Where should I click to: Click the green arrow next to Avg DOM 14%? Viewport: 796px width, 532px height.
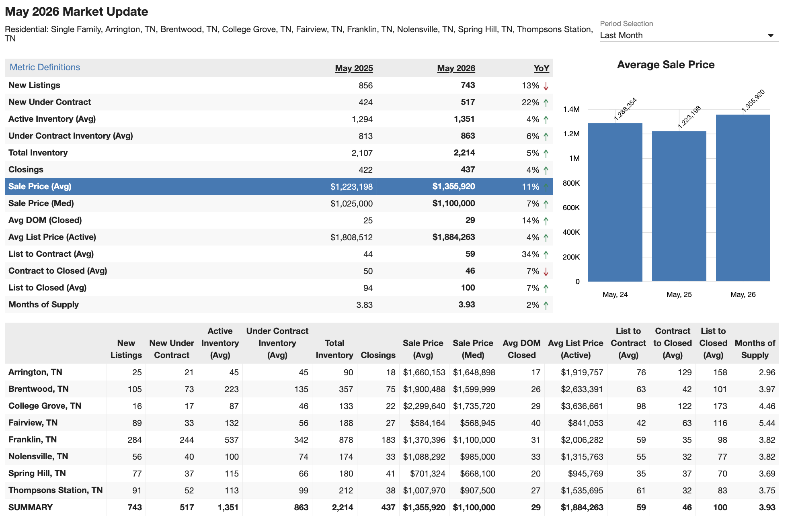point(546,221)
